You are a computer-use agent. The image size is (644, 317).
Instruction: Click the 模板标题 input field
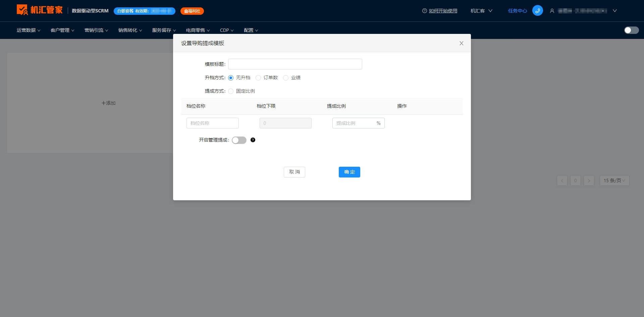295,64
